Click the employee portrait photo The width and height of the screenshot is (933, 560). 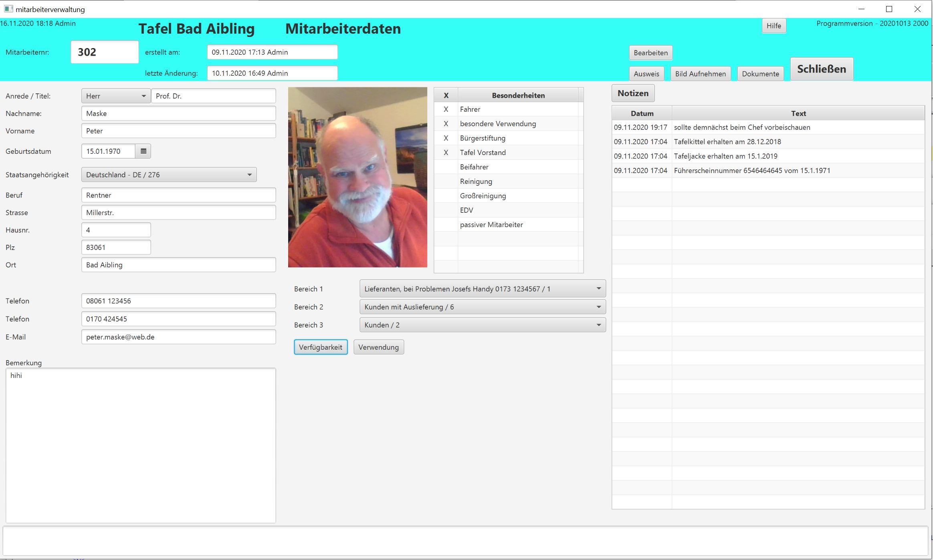(x=357, y=177)
